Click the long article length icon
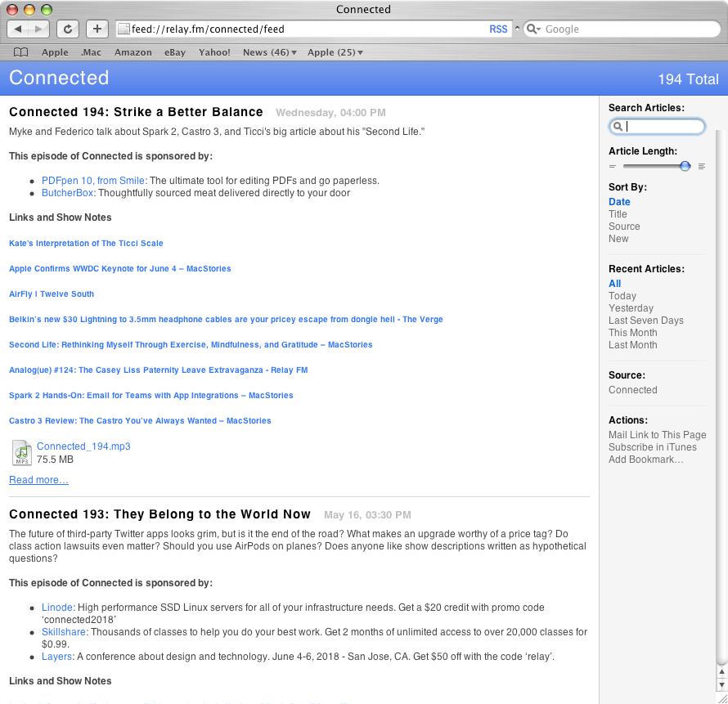 [702, 166]
